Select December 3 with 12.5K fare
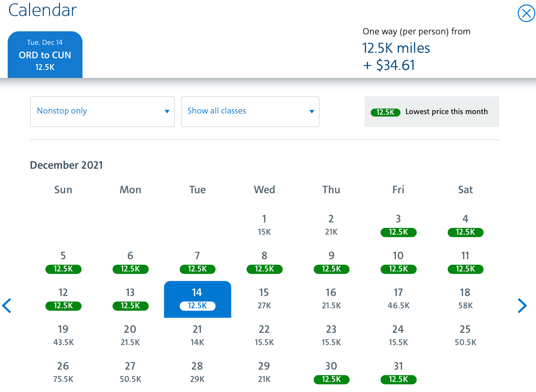This screenshot has width=536, height=392. (x=398, y=225)
